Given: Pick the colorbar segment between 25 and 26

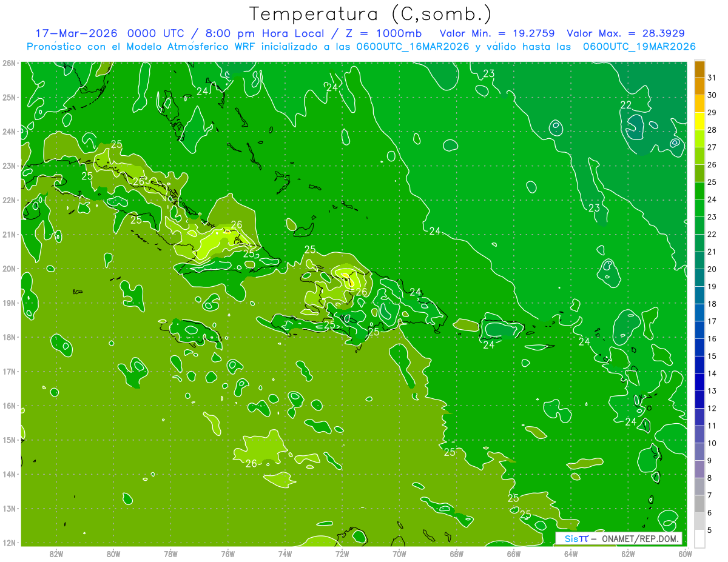Looking at the screenshot, I should point(699,173).
